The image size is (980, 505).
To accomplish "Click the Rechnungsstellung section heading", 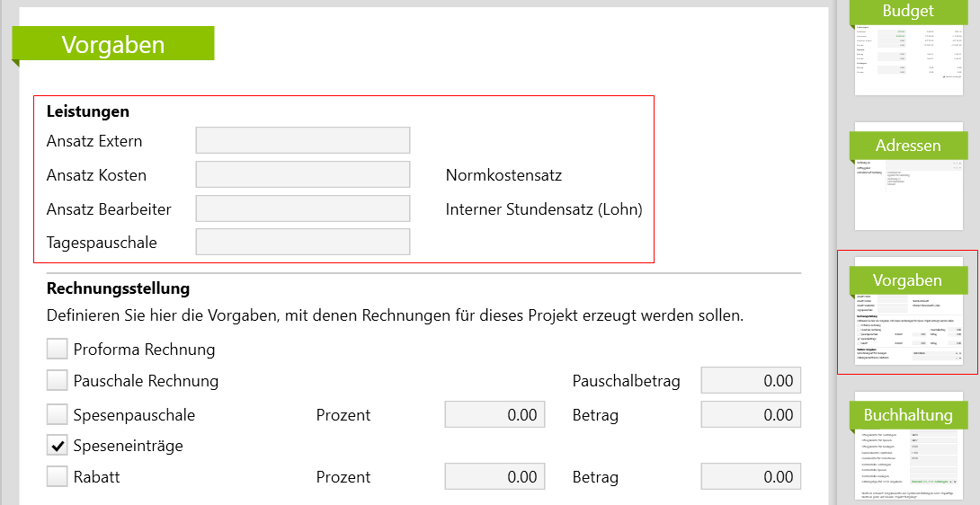I will point(118,288).
